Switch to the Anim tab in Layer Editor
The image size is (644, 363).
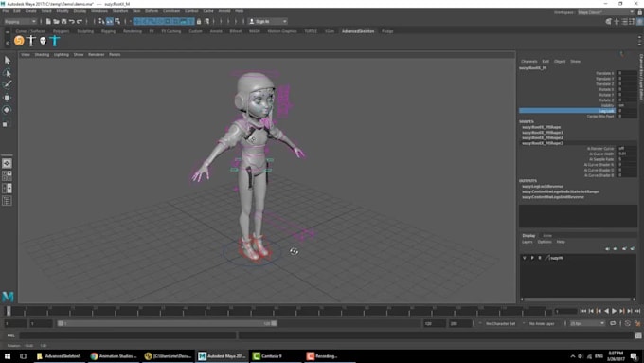(x=547, y=236)
